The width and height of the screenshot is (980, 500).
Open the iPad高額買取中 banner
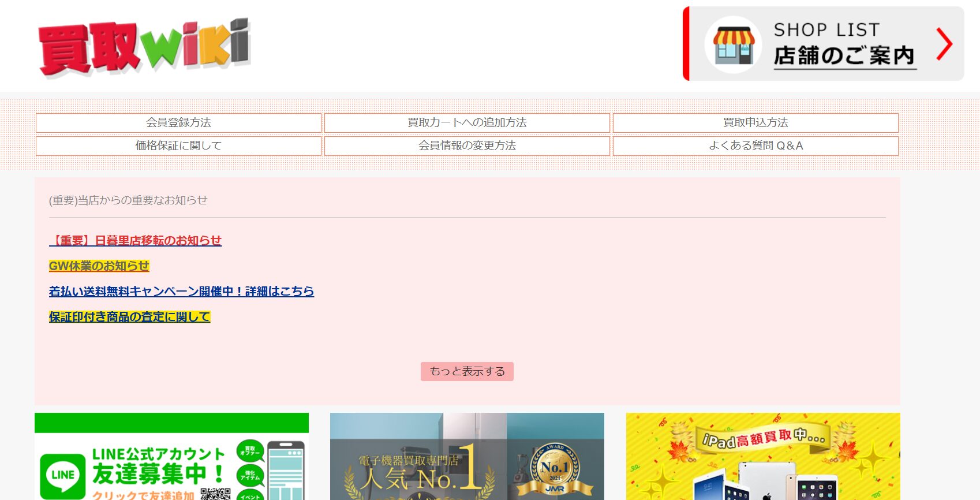tap(763, 456)
